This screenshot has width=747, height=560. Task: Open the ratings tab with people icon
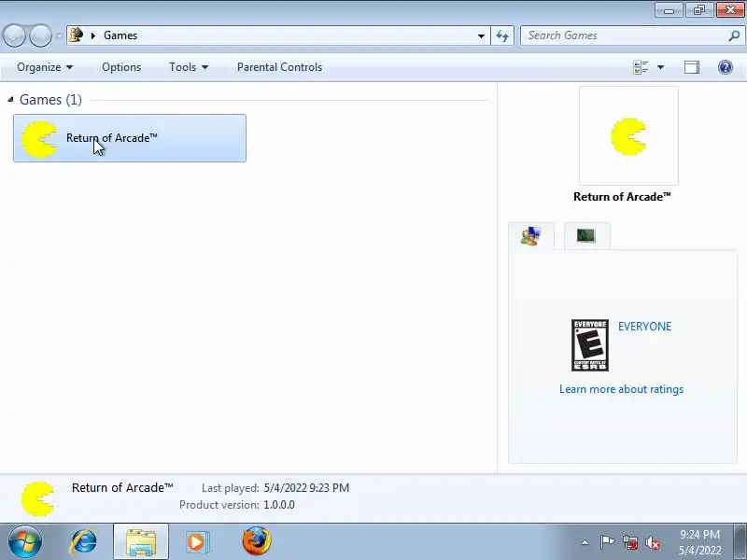click(x=530, y=236)
